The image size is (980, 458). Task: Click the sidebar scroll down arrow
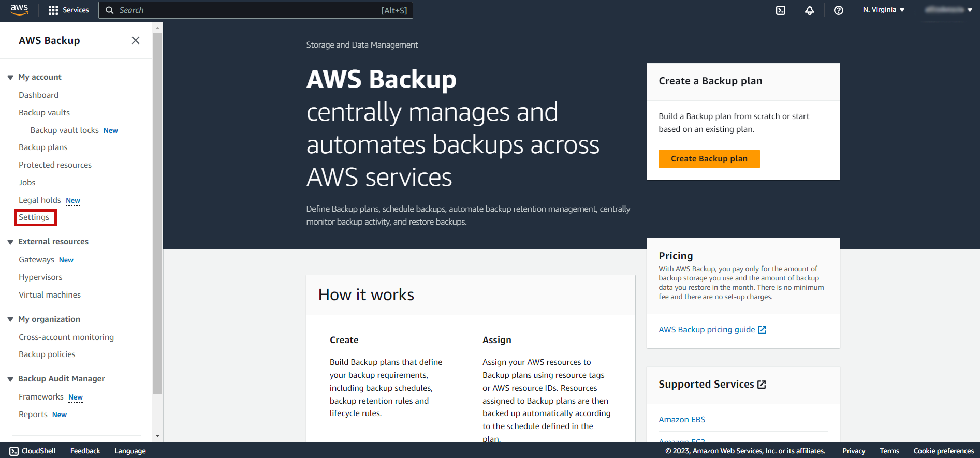[158, 436]
